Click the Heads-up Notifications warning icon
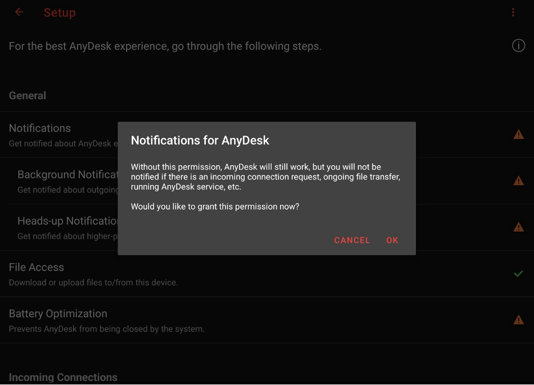The image size is (534, 385). tap(518, 227)
